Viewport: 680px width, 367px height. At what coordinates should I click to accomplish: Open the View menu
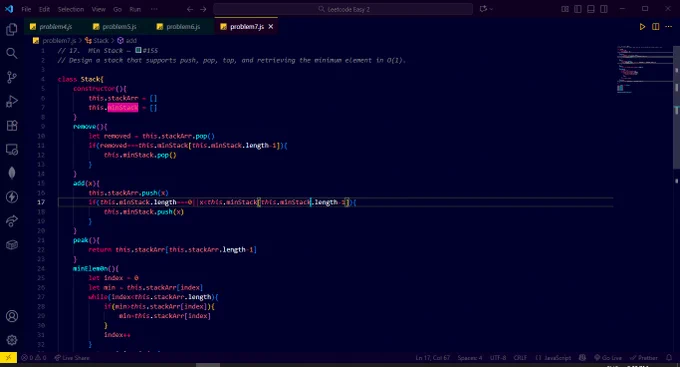pyautogui.click(x=98, y=9)
